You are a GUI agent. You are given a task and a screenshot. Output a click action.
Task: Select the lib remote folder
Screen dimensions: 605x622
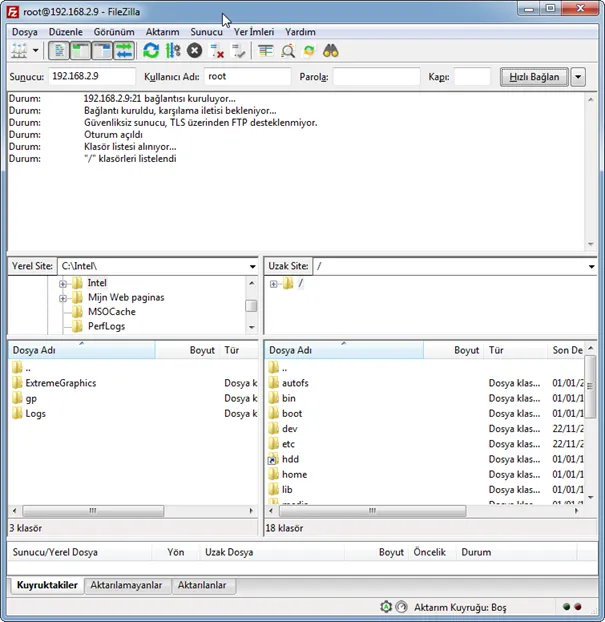tap(287, 490)
